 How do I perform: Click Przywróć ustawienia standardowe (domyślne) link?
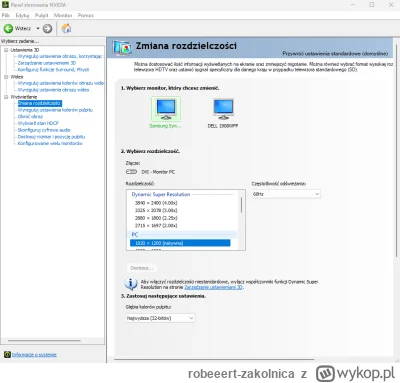[x=335, y=53]
